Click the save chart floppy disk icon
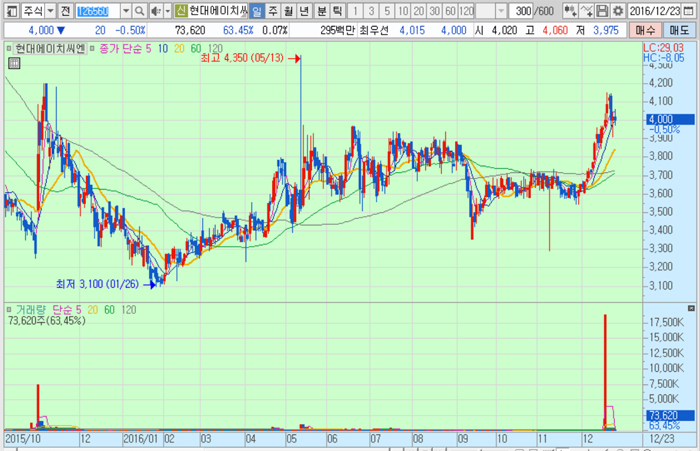This screenshot has height=451, width=700. pos(604,10)
